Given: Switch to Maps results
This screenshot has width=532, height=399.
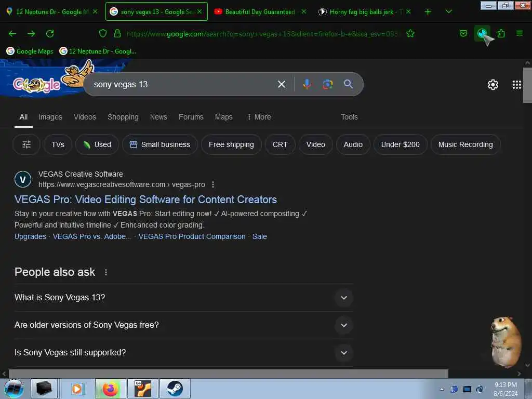Looking at the screenshot, I should coord(223,117).
